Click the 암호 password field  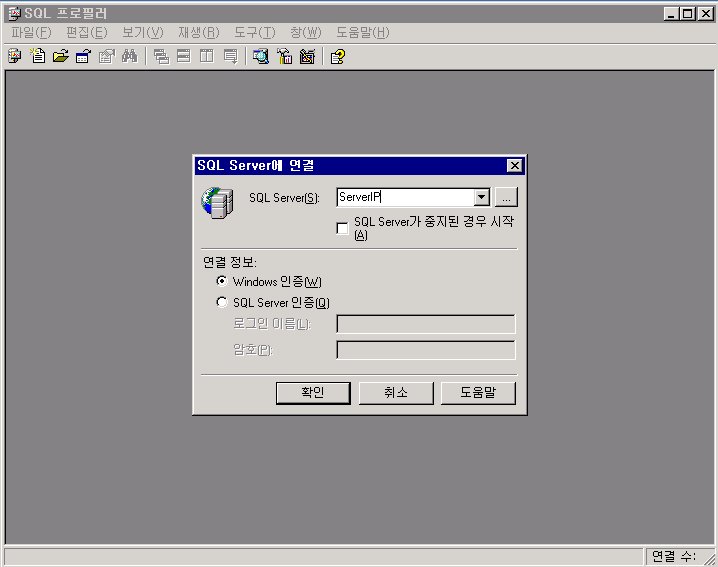(x=426, y=350)
